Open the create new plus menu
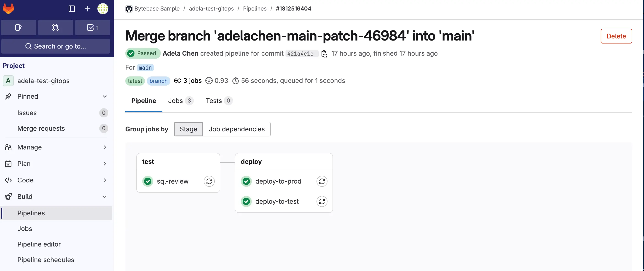The height and width of the screenshot is (271, 644). [87, 9]
